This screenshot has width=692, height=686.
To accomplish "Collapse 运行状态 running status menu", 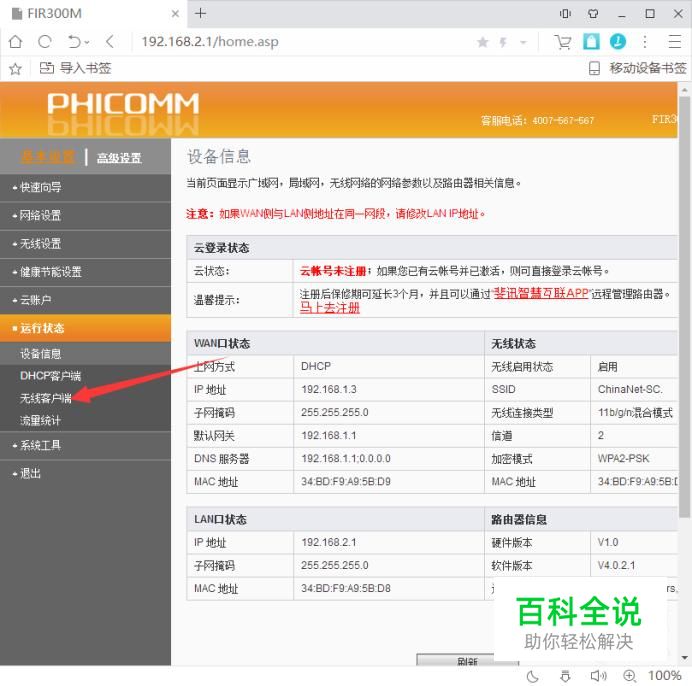I will pyautogui.click(x=85, y=328).
